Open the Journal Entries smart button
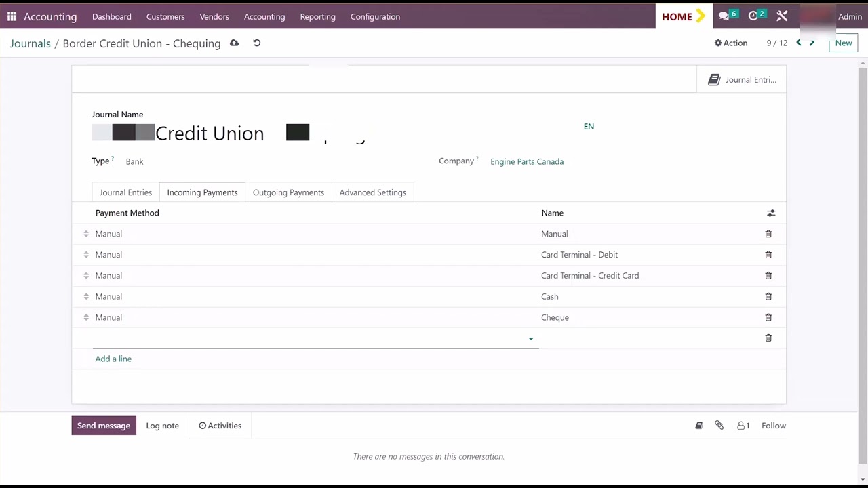Viewport: 868px width, 488px height. coord(742,79)
